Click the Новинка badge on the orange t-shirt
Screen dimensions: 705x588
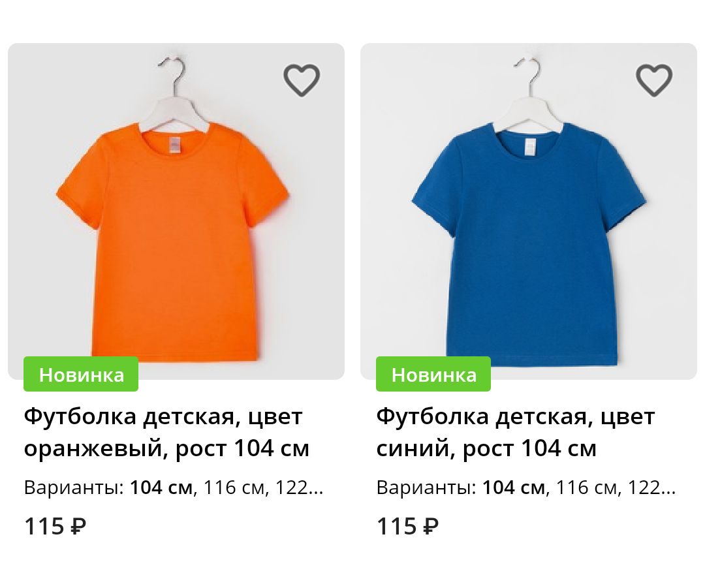[x=81, y=375]
